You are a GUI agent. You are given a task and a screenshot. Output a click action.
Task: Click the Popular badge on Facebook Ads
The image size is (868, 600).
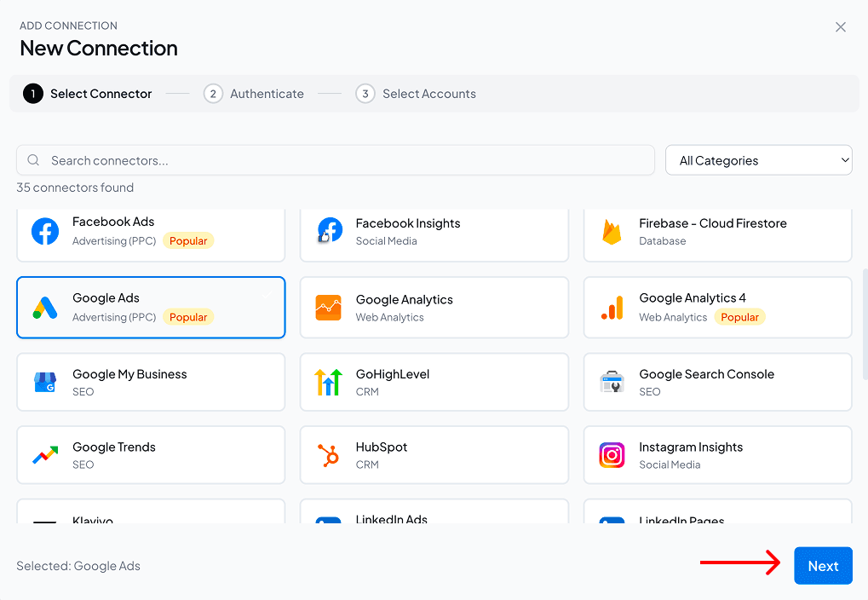click(188, 241)
